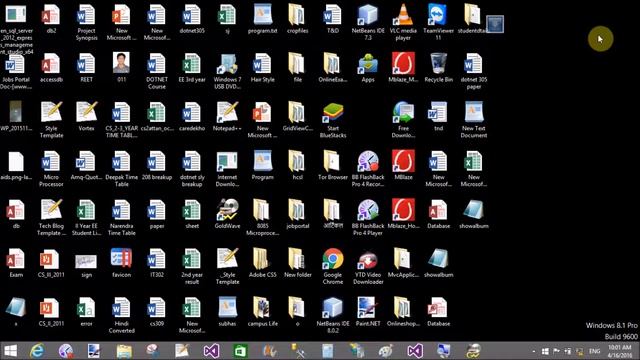Show hidden system tray icons

534,351
